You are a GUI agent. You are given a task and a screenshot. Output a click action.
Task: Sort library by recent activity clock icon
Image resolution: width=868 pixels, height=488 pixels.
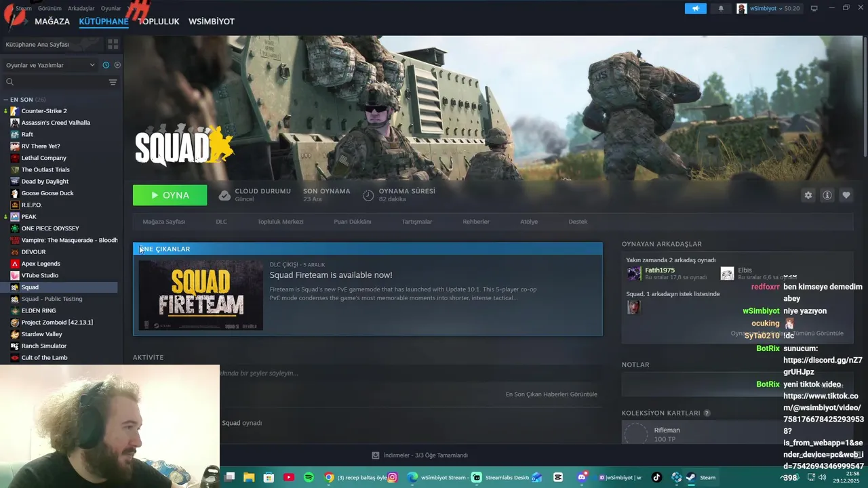[106, 65]
